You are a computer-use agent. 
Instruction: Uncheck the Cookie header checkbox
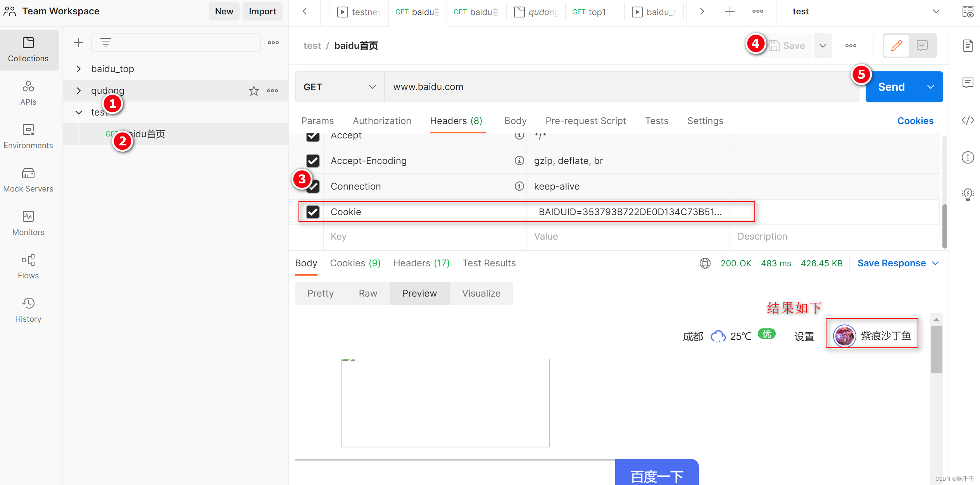tap(313, 212)
